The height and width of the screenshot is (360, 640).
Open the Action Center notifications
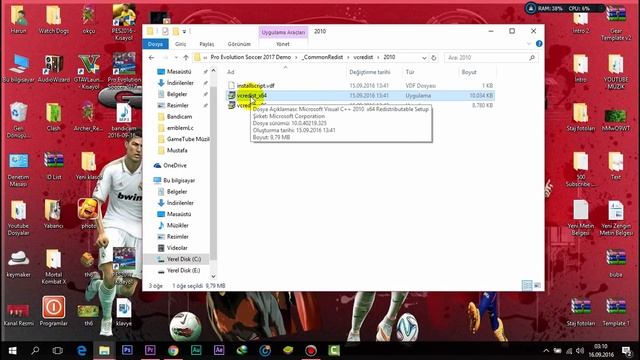[x=627, y=350]
